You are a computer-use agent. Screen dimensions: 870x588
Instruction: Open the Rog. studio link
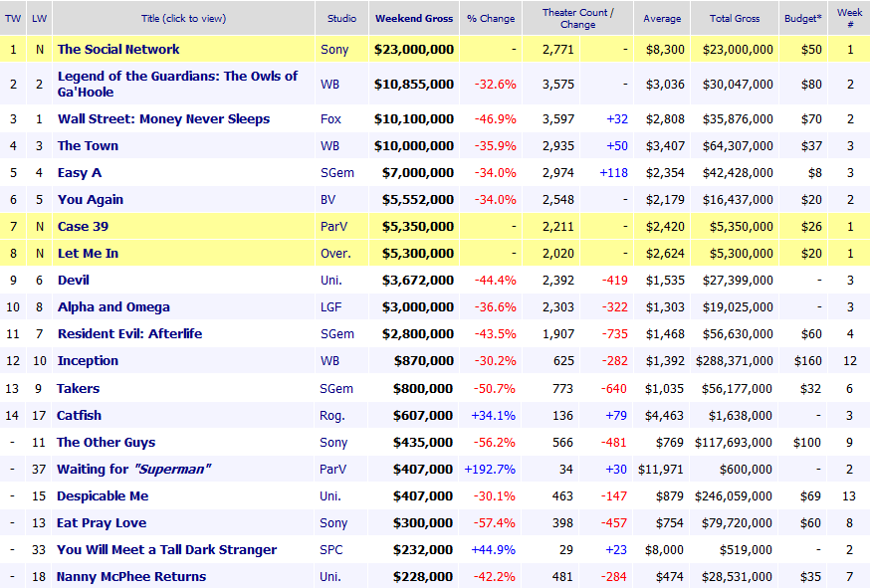point(332,416)
